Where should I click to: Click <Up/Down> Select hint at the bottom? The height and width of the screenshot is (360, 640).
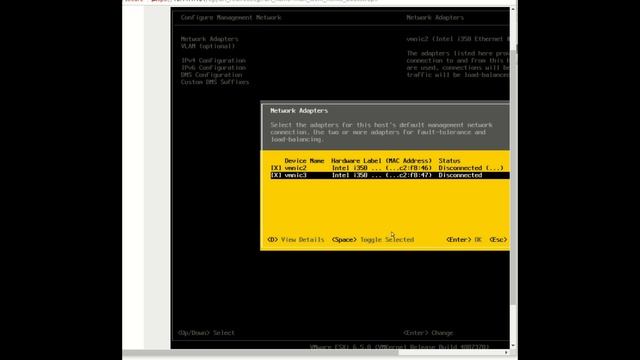pos(206,333)
